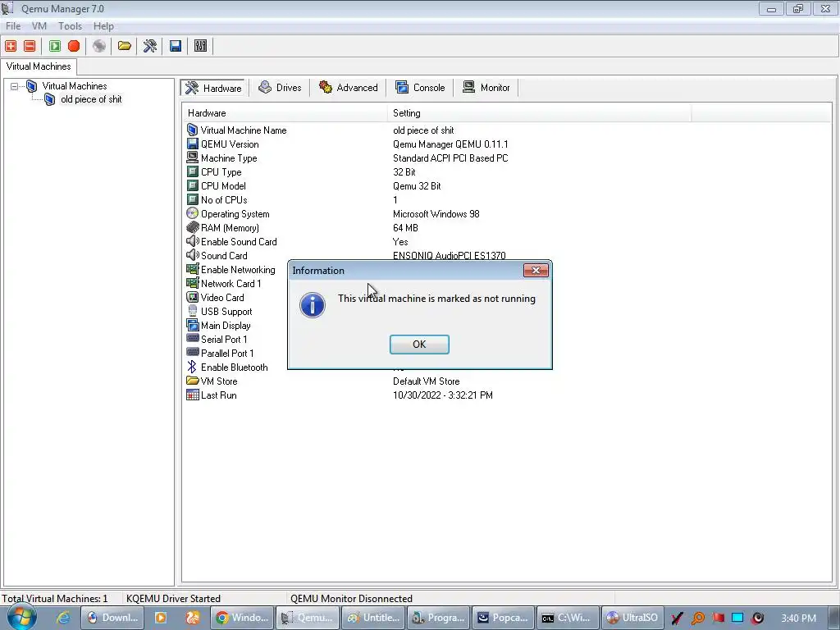Switch to the Advanced tab

tap(348, 88)
